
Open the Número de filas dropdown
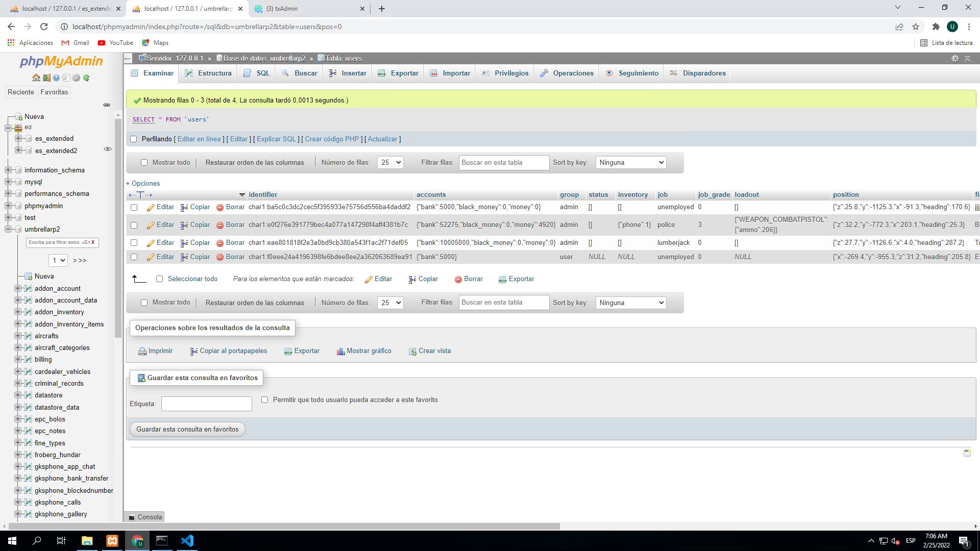[x=390, y=162]
